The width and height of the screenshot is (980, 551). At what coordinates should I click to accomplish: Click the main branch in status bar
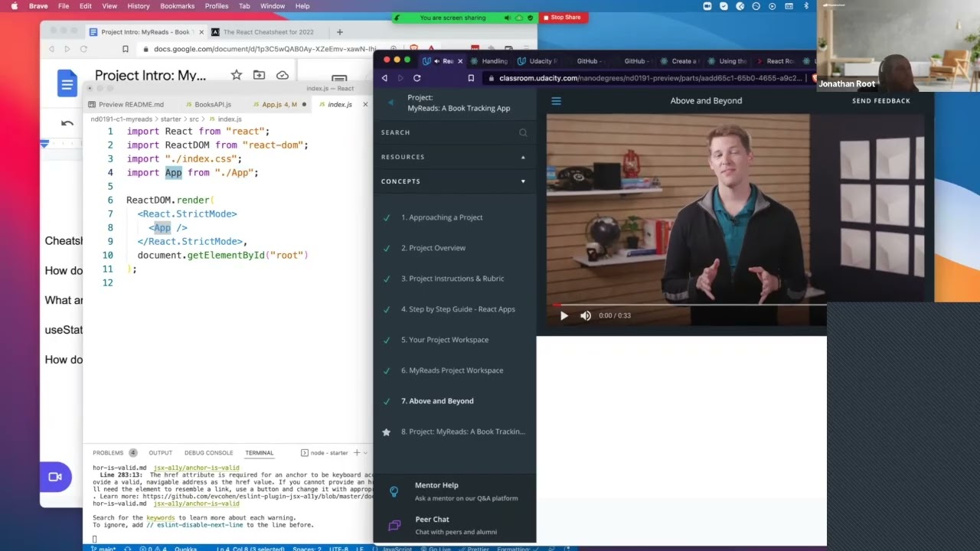pyautogui.click(x=103, y=548)
